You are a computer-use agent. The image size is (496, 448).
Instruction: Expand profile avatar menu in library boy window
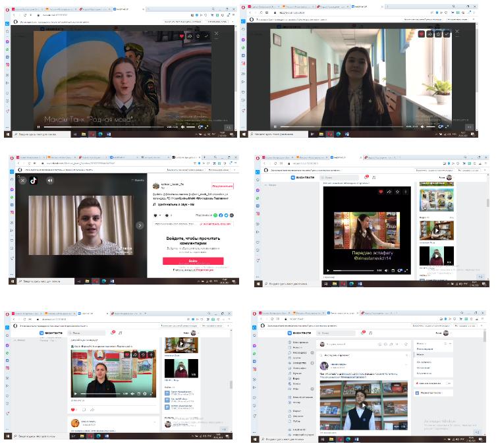coord(446,333)
